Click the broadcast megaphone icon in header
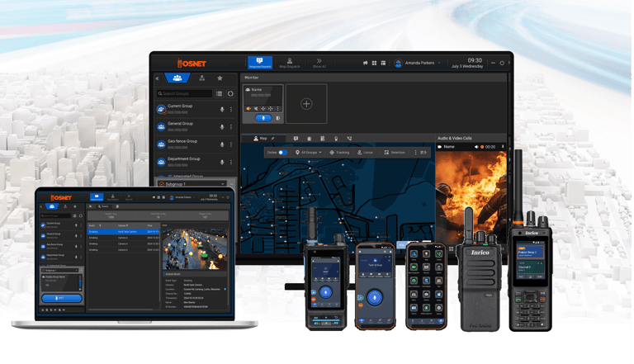The width and height of the screenshot is (634, 364). coord(365,63)
